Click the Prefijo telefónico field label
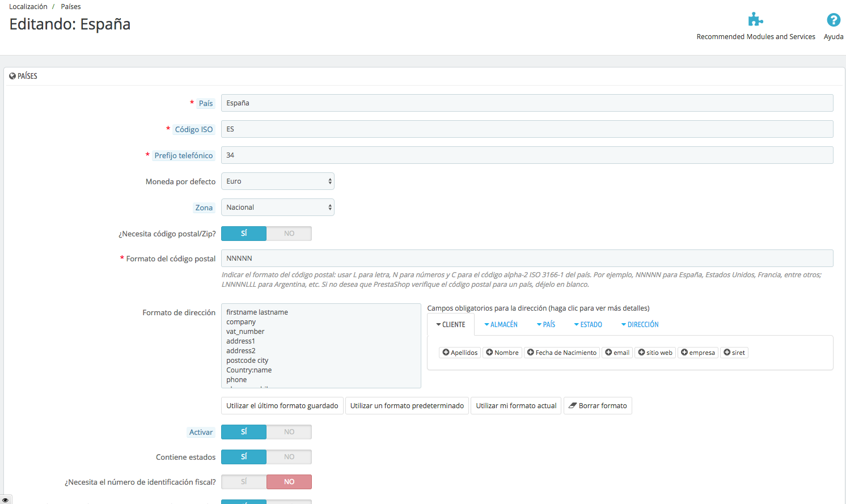Viewport: 846px width, 504px height. (x=184, y=155)
